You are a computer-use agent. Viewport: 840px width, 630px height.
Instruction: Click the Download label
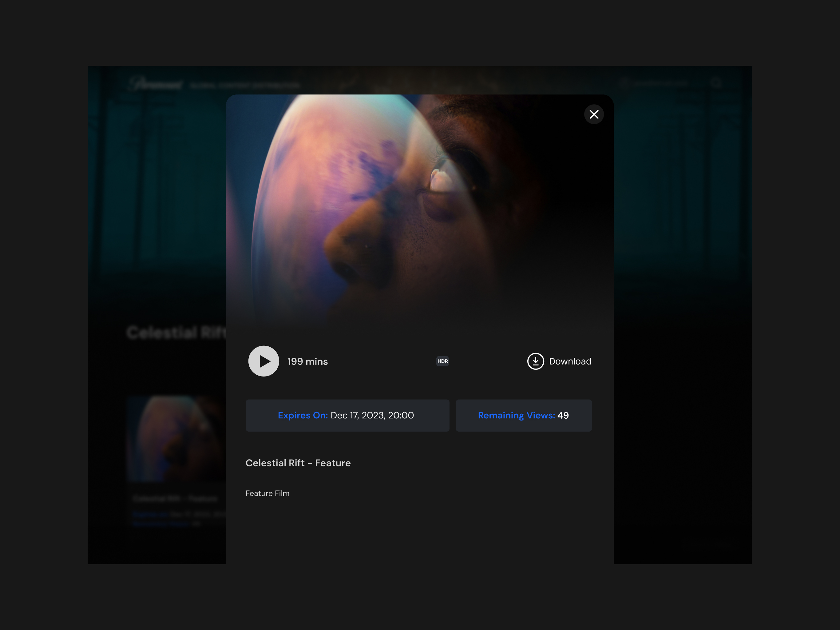[570, 361]
